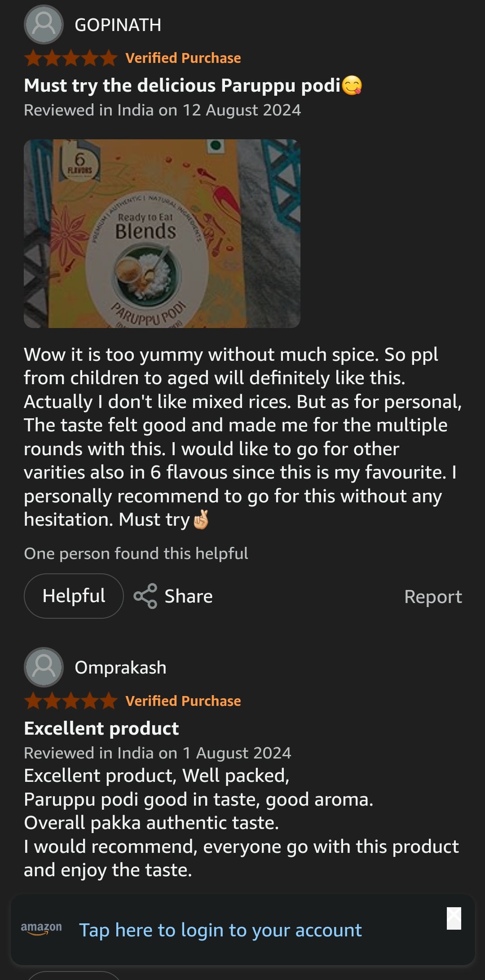Image resolution: width=485 pixels, height=980 pixels.
Task: Tap here to login to your account
Action: point(220,930)
